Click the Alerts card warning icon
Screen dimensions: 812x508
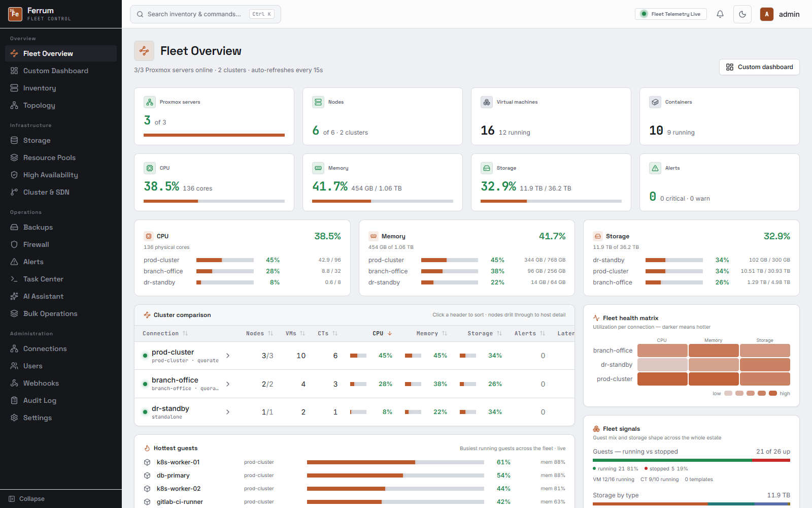click(655, 168)
